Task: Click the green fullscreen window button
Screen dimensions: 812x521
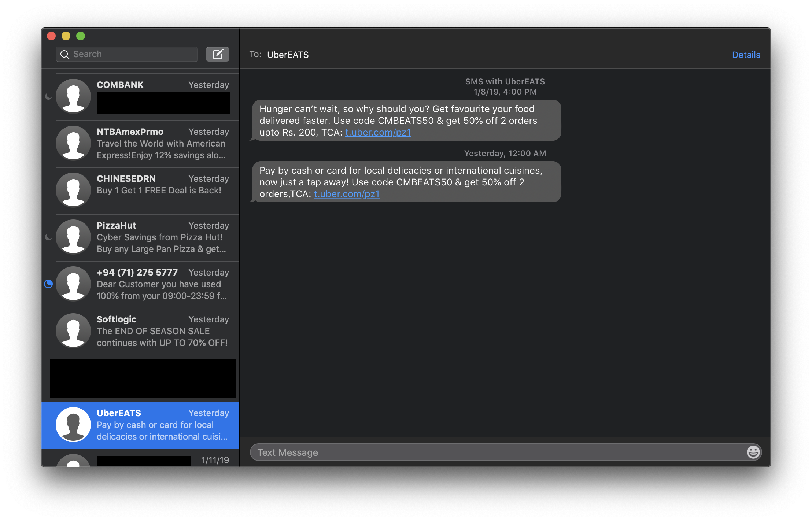Action: click(81, 36)
